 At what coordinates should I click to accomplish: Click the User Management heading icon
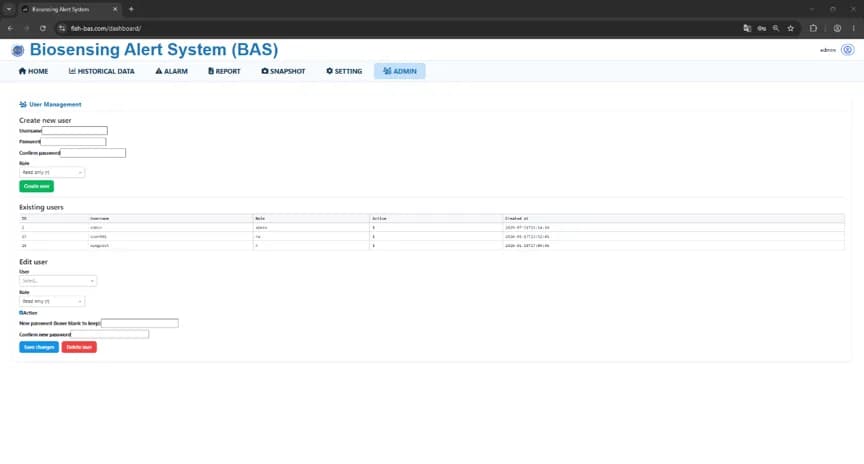[23, 104]
